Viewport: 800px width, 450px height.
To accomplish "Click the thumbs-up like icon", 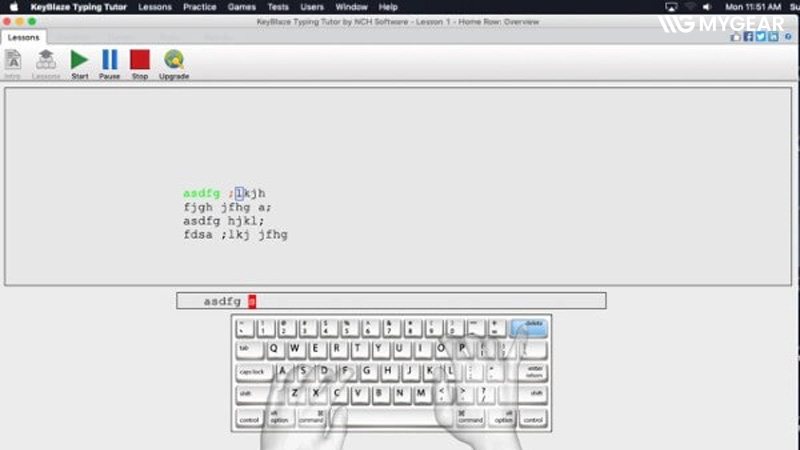I will coord(736,37).
